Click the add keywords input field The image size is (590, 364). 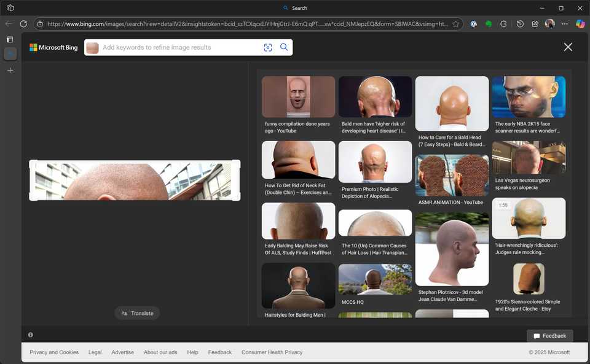tap(178, 47)
